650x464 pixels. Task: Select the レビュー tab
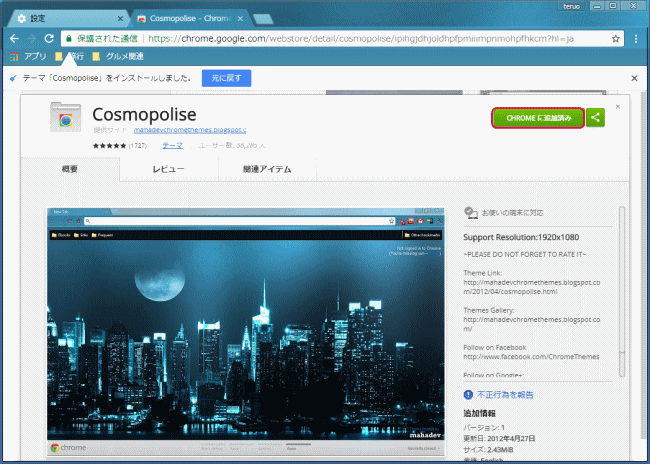pyautogui.click(x=168, y=169)
